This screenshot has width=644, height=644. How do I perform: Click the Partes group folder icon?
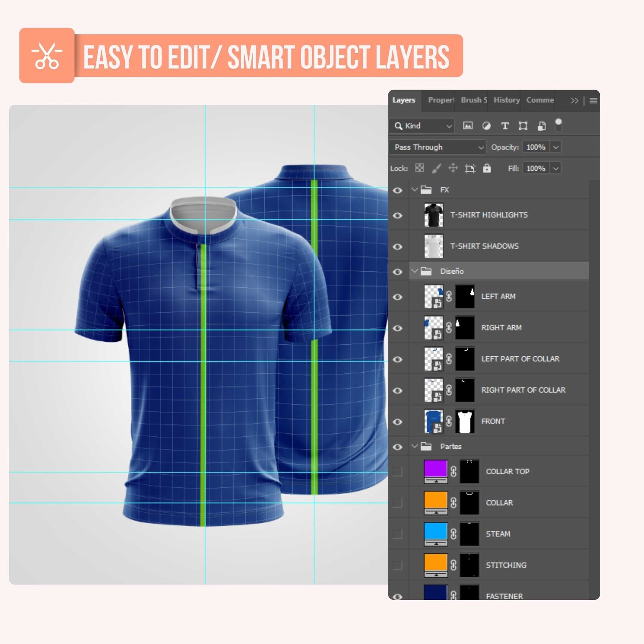click(x=426, y=446)
